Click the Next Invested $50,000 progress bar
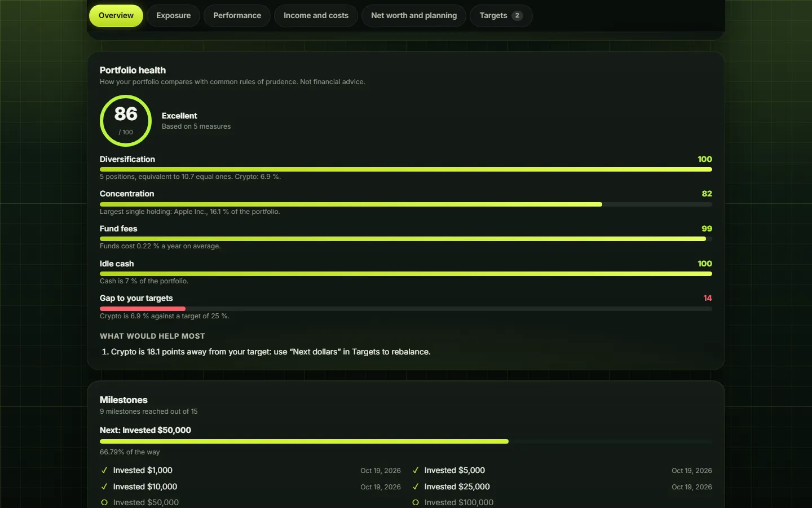 pyautogui.click(x=406, y=441)
